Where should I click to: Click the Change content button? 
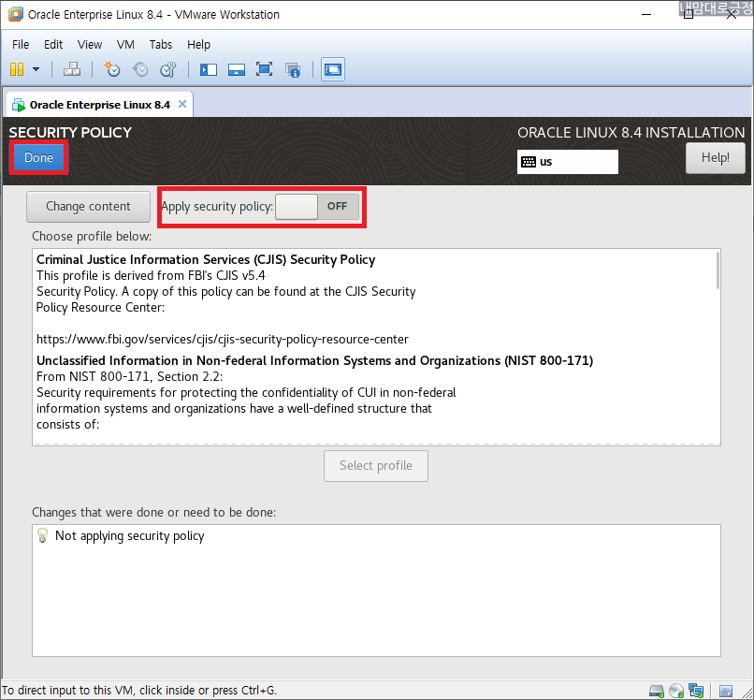point(88,207)
